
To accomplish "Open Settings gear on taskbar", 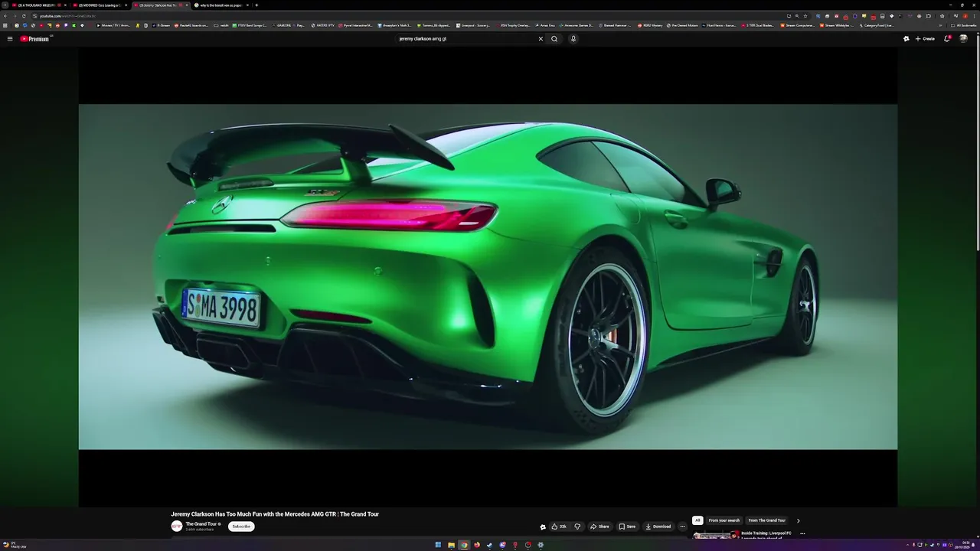I will [x=541, y=545].
